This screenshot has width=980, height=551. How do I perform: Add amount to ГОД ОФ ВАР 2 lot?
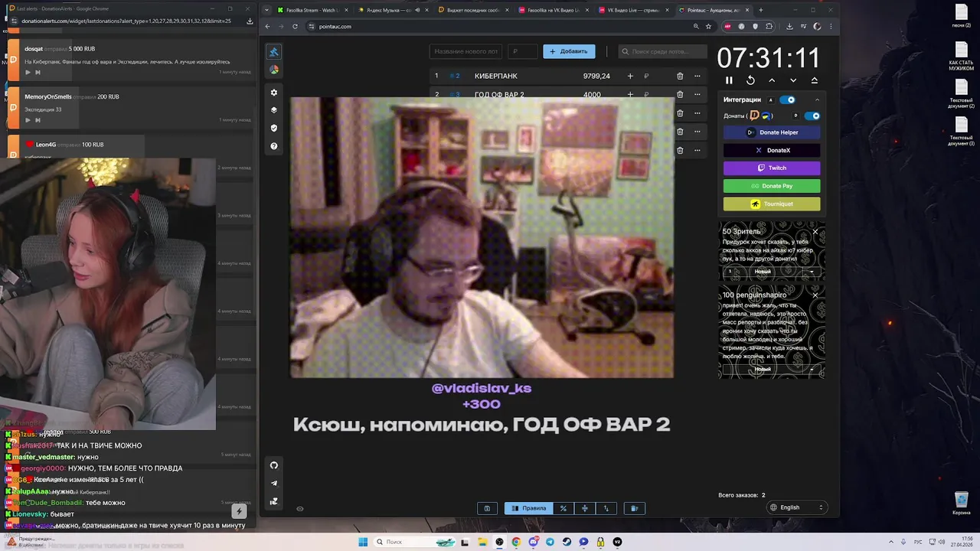click(x=630, y=94)
